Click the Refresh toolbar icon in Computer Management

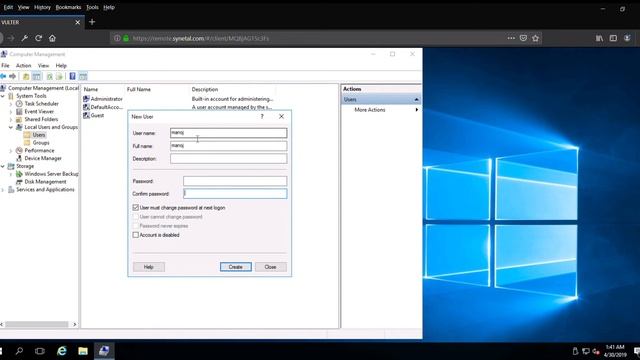click(49, 76)
